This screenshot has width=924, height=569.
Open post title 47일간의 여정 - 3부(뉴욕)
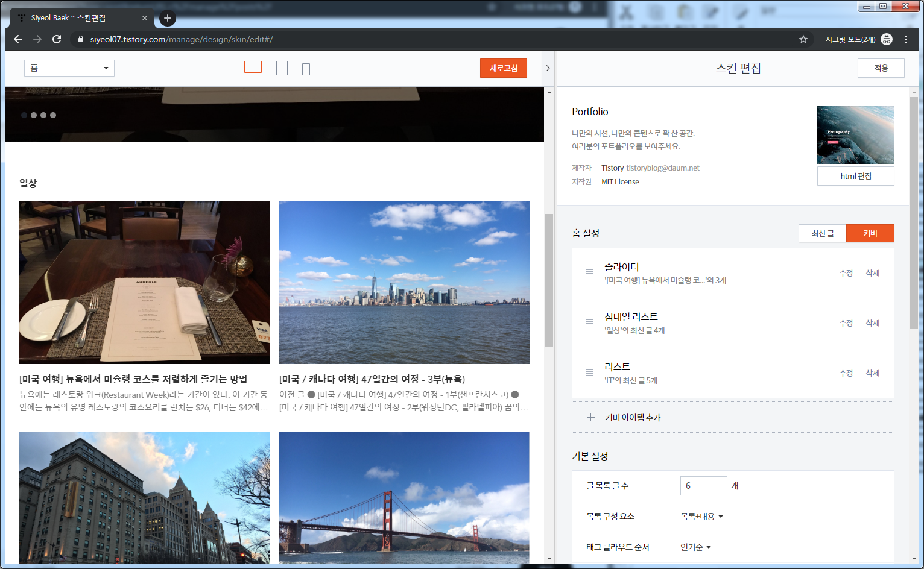[x=372, y=379]
